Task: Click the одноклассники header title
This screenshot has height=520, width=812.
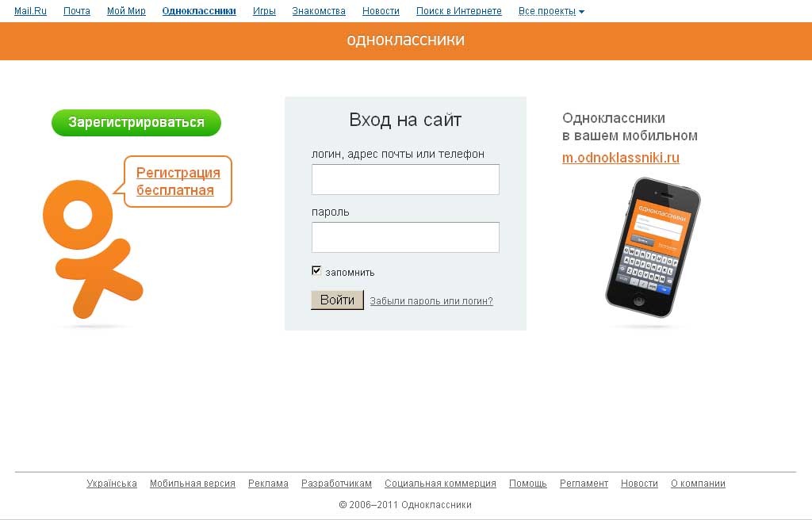Action: coord(405,40)
